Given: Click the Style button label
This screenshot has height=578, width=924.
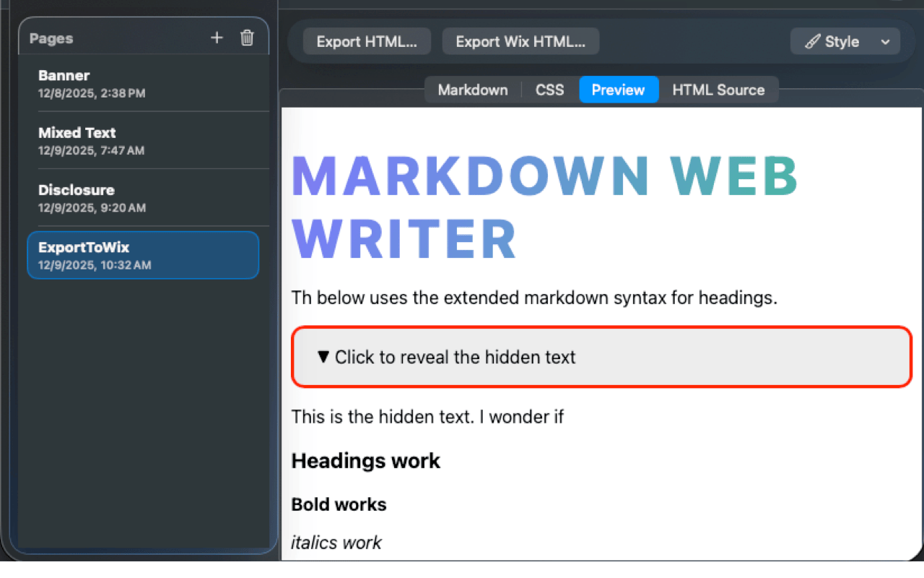Looking at the screenshot, I should point(841,41).
